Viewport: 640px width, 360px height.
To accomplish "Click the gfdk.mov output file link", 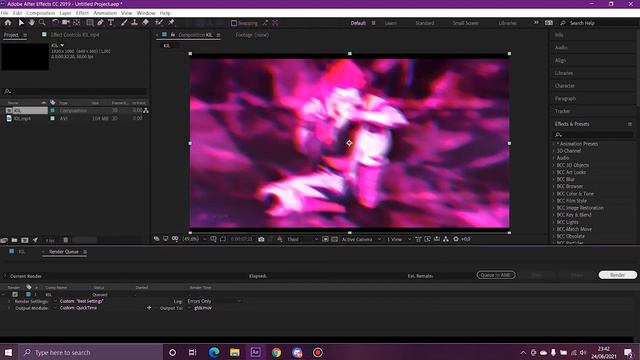I will pos(203,308).
